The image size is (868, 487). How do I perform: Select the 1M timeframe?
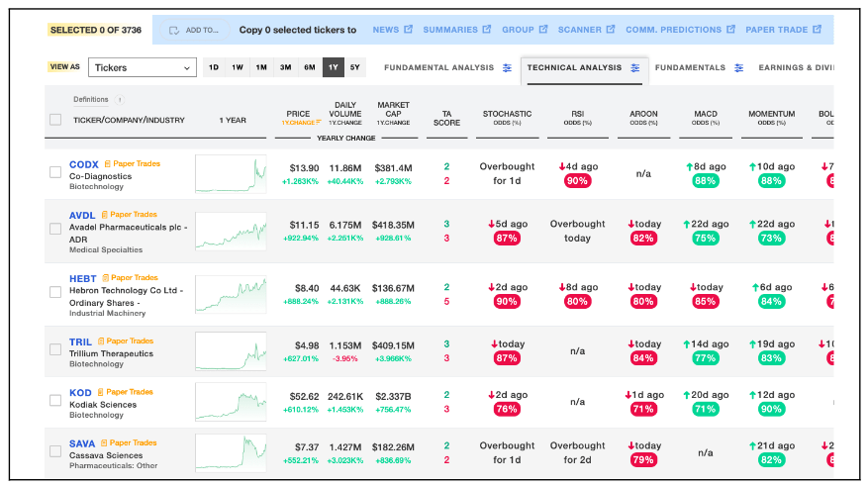click(261, 67)
